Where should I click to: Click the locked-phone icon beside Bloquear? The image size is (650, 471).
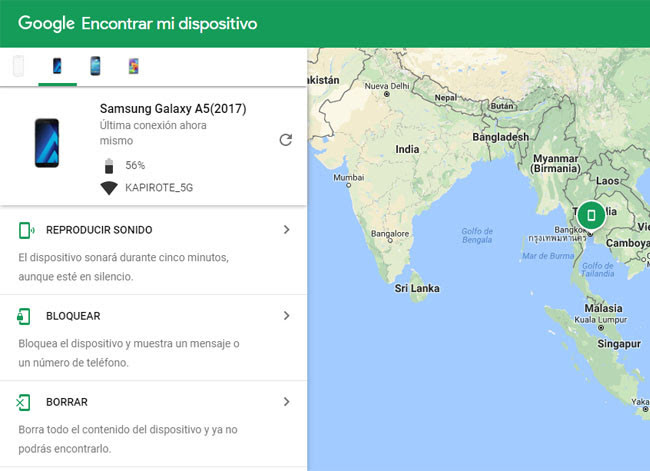pos(24,316)
